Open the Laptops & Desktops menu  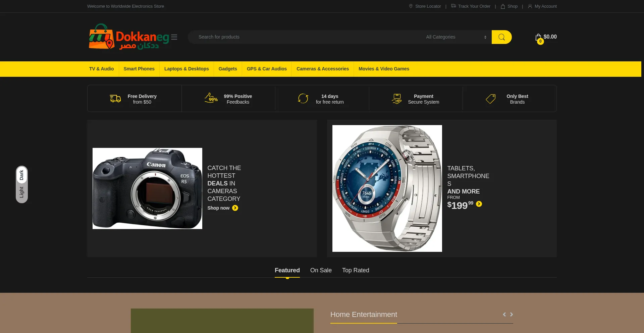[186, 69]
